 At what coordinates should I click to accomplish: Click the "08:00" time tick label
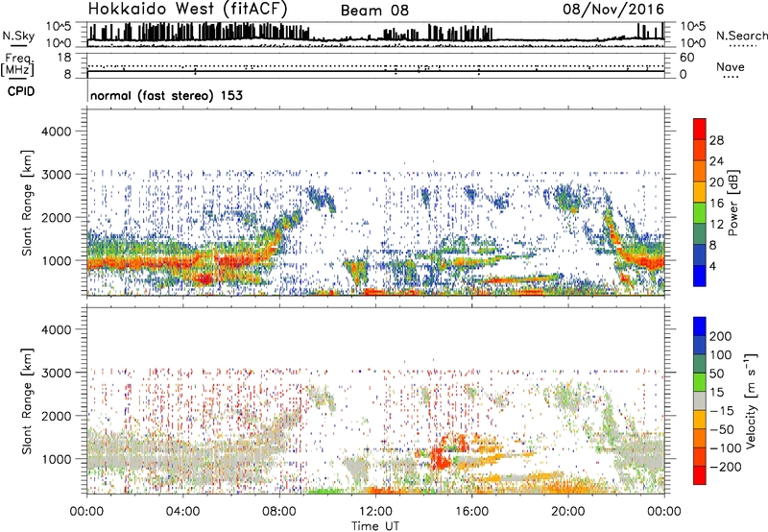278,512
